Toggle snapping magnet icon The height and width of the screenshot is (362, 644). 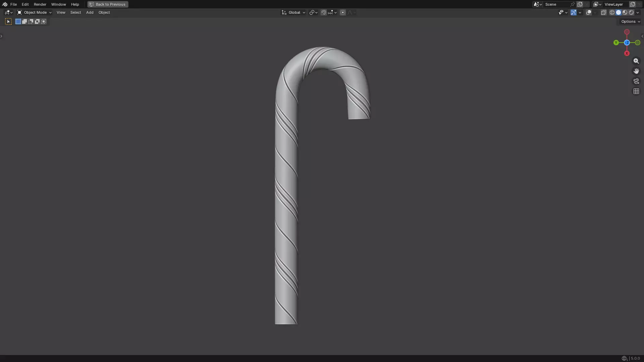click(x=323, y=12)
